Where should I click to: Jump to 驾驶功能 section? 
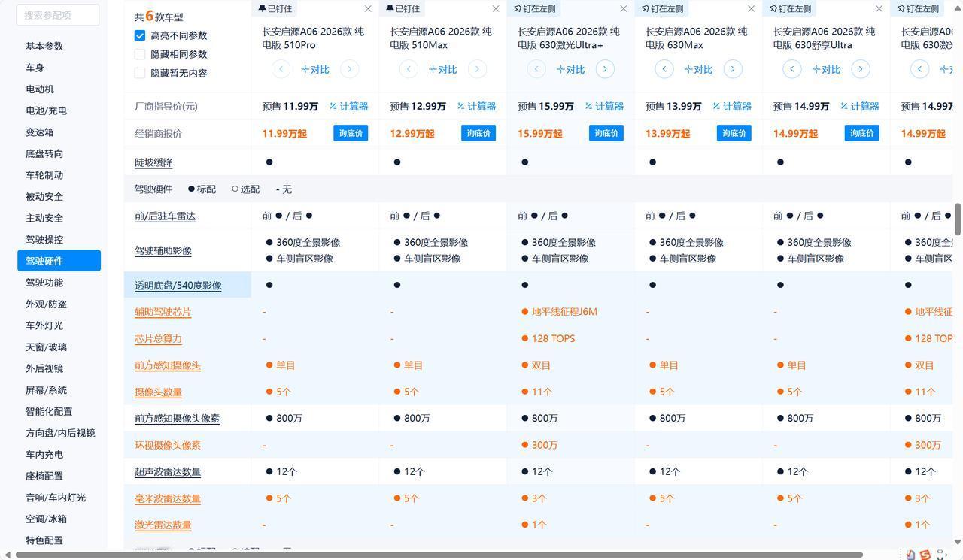[44, 283]
